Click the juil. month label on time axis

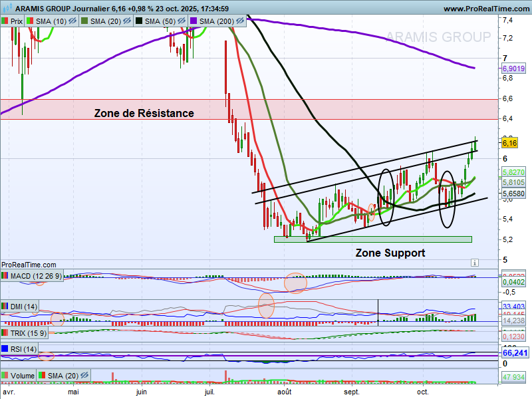(209, 392)
